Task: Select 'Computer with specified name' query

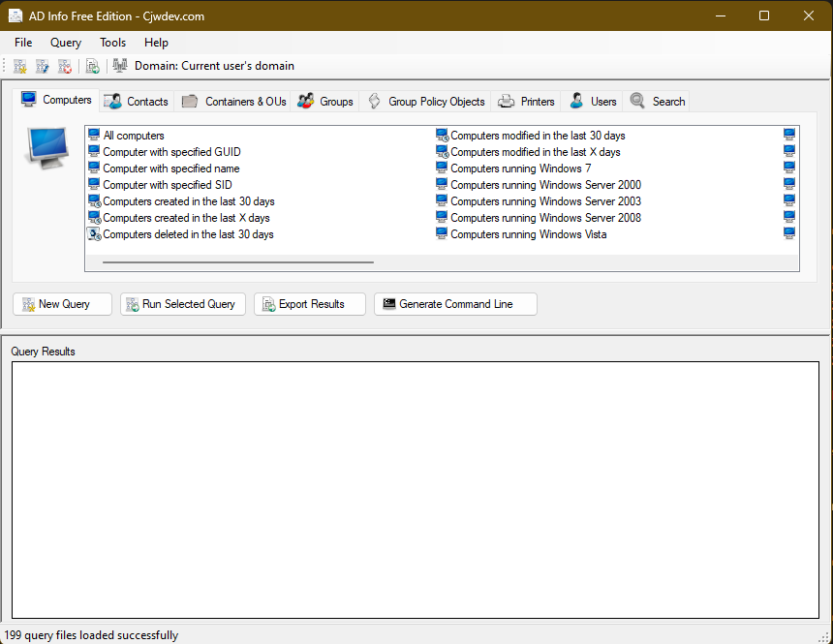Action: [164, 169]
